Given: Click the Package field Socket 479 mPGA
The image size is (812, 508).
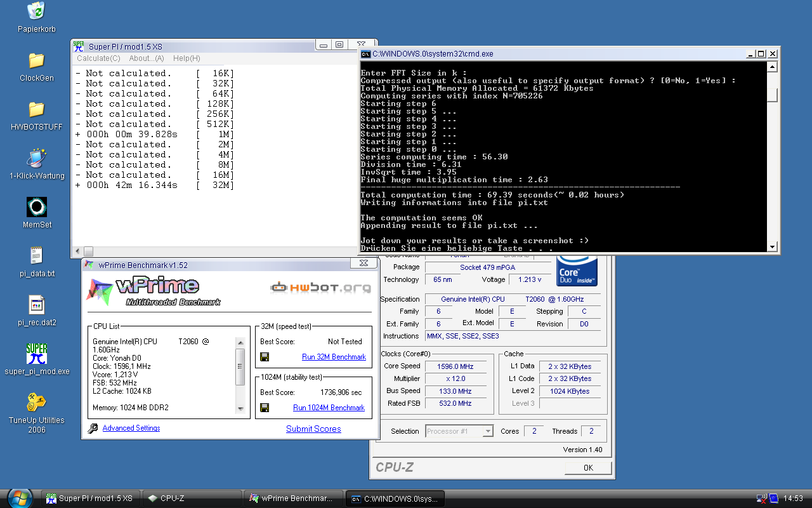Looking at the screenshot, I should coord(488,267).
